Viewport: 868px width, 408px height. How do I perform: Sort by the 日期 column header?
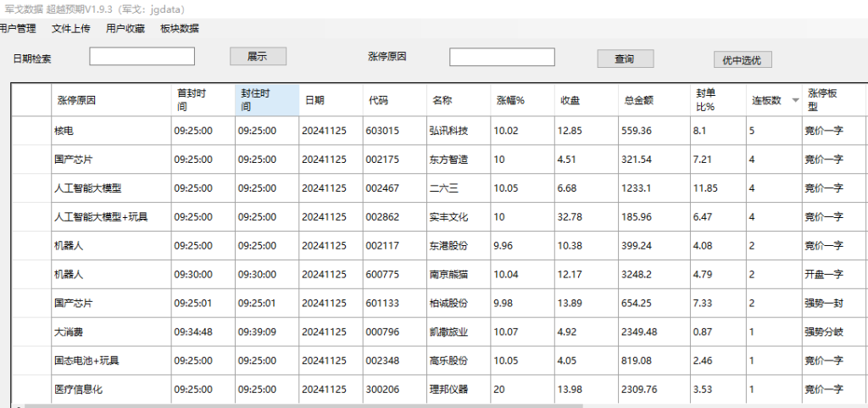[x=331, y=100]
